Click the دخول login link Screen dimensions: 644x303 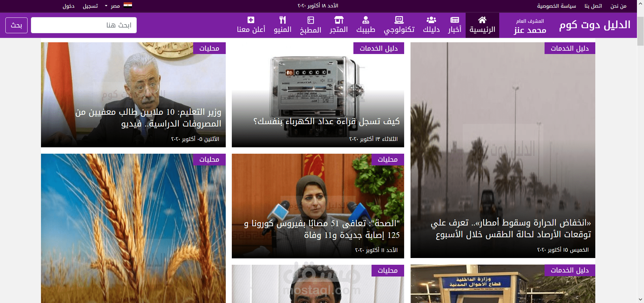pos(69,6)
